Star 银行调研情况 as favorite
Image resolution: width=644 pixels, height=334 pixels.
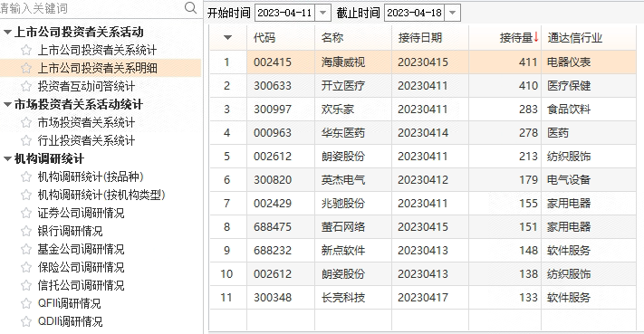[26, 231]
